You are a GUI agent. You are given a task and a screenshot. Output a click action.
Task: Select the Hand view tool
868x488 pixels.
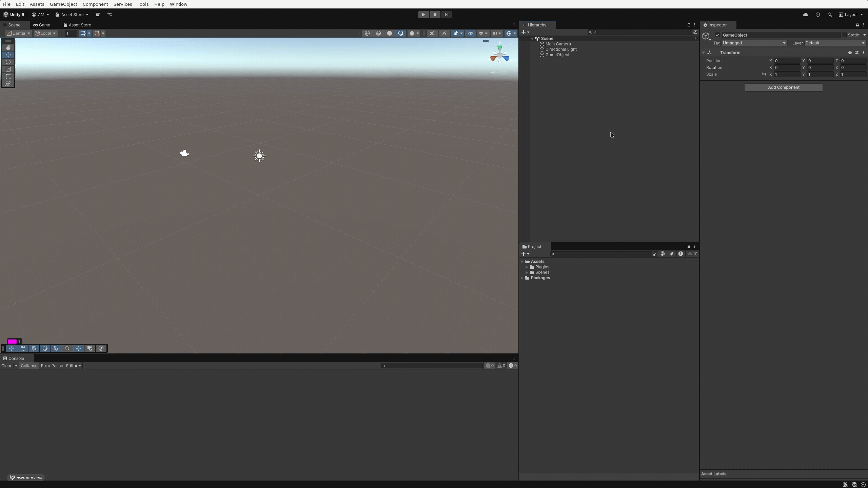pyautogui.click(x=8, y=48)
